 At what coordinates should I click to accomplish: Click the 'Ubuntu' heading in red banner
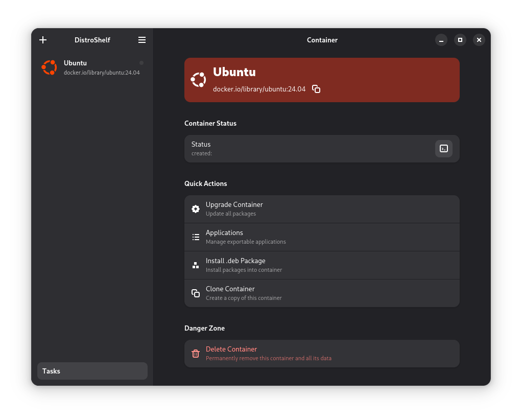(234, 72)
